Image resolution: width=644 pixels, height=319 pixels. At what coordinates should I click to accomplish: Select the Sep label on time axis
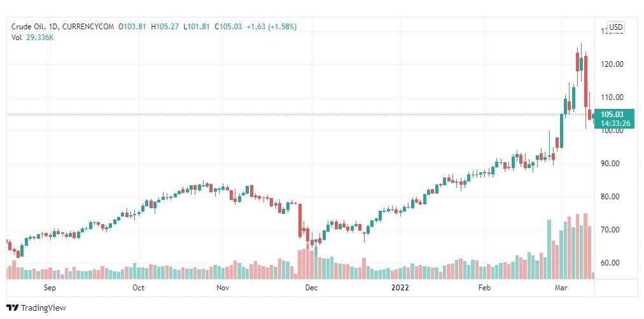[x=50, y=288]
